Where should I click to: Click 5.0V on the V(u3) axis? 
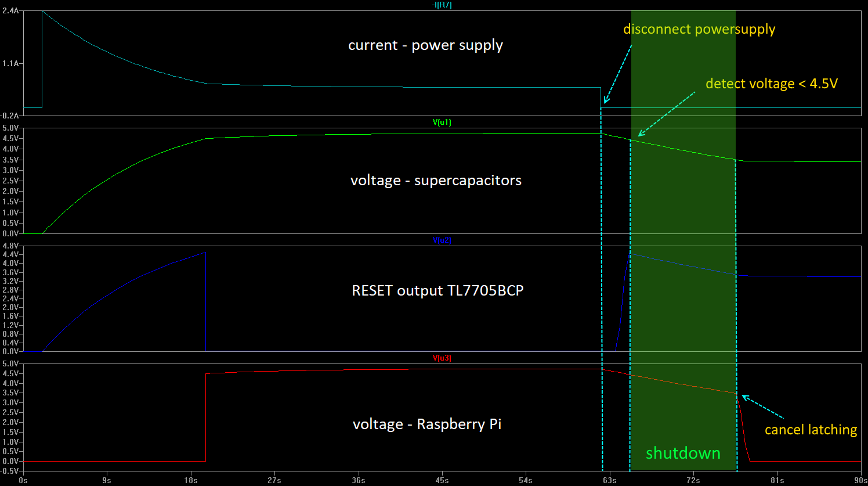[x=10, y=363]
